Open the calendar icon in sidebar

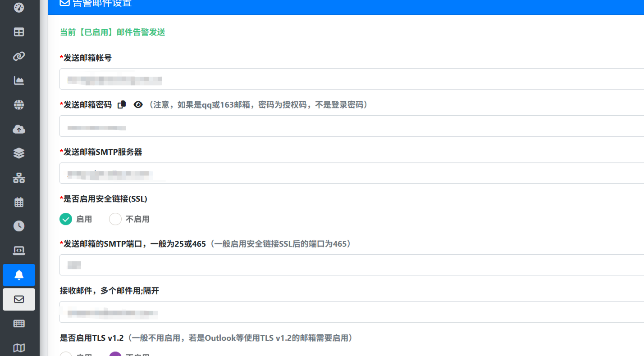(19, 202)
